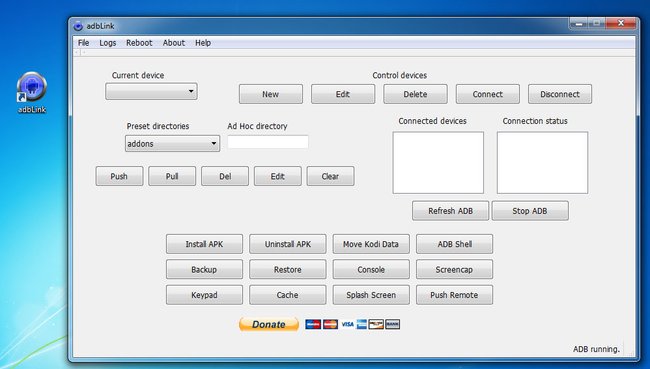
Task: Click the ADB running status text
Action: [596, 349]
